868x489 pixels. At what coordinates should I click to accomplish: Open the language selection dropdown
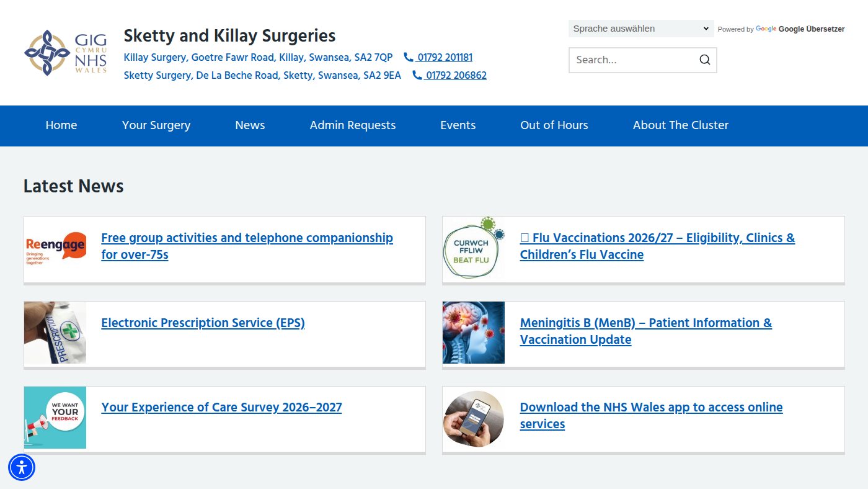(x=641, y=29)
